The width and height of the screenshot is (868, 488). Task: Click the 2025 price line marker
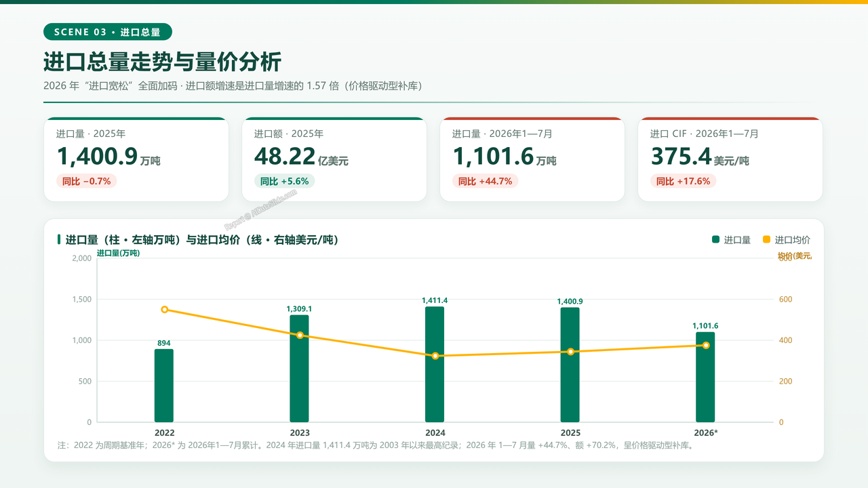click(570, 352)
